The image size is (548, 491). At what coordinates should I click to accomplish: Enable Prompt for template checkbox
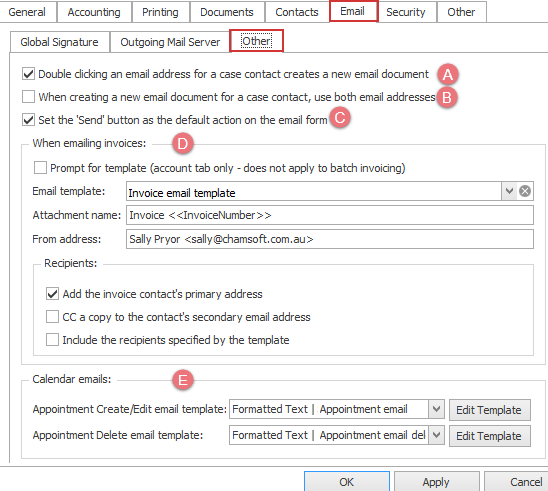pos(41,168)
